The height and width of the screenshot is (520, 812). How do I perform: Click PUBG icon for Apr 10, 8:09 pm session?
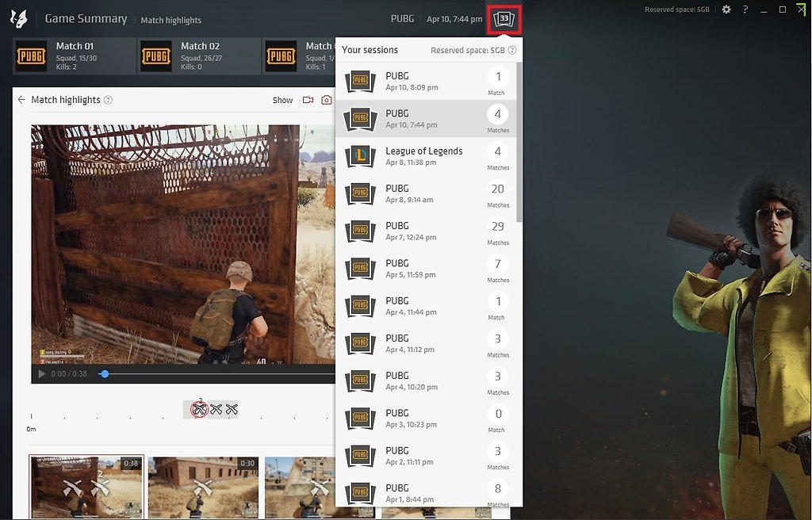361,82
